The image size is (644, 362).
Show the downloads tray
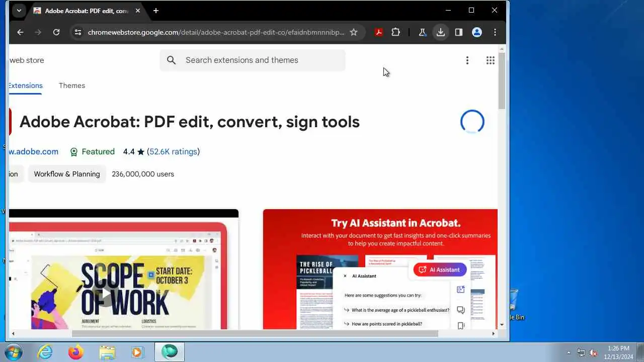point(441,32)
